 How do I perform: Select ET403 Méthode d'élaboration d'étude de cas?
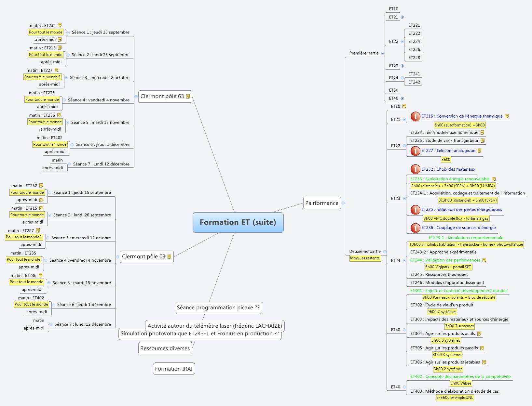click(x=455, y=391)
